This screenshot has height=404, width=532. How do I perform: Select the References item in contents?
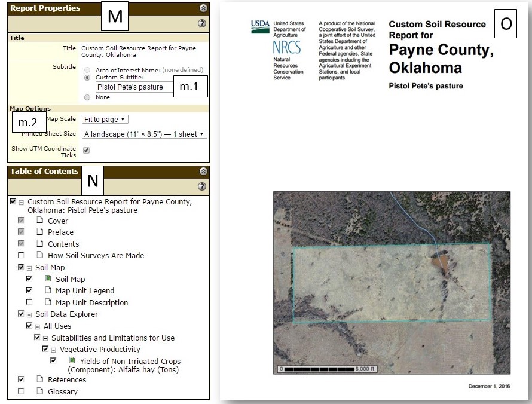tap(66, 379)
